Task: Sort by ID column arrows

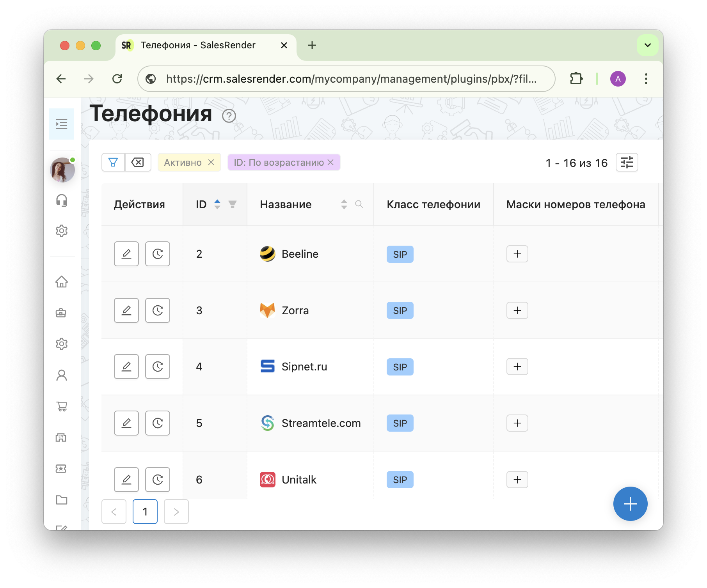Action: (217, 204)
